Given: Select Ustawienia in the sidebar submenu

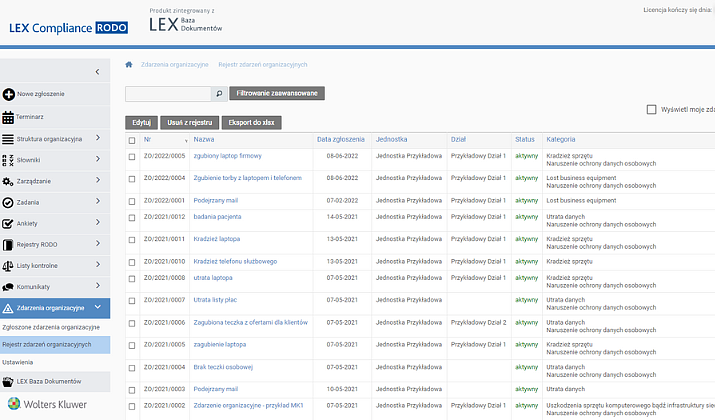Looking at the screenshot, I should click(17, 361).
